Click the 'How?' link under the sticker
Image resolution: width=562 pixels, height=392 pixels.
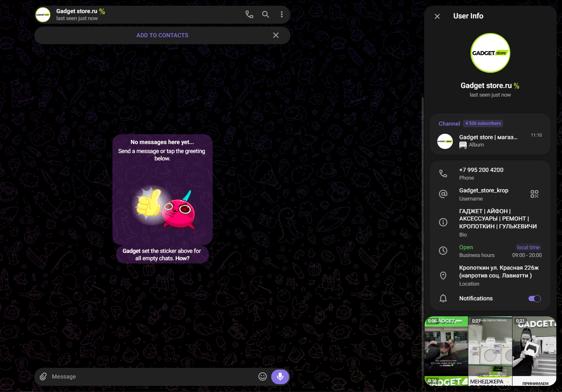click(182, 258)
